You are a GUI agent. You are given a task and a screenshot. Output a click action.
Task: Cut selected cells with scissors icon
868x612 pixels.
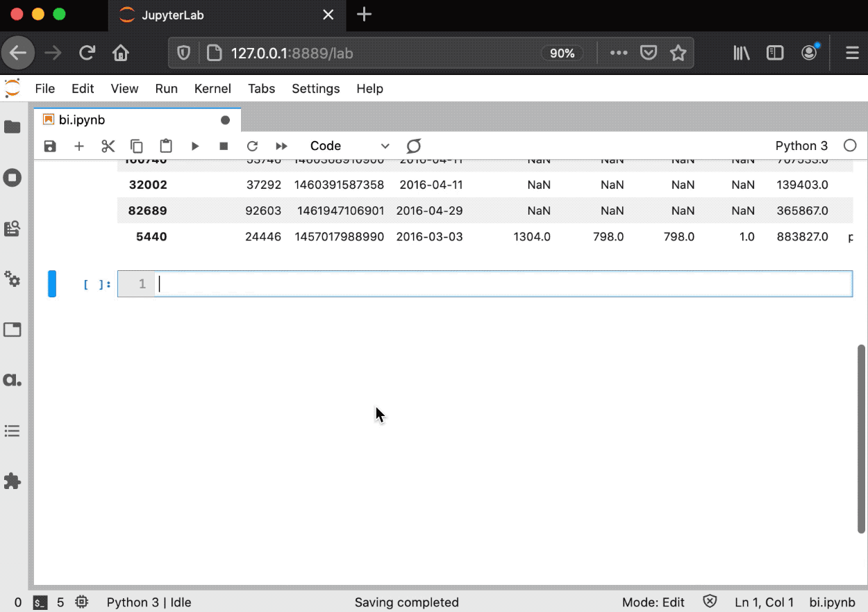[108, 146]
